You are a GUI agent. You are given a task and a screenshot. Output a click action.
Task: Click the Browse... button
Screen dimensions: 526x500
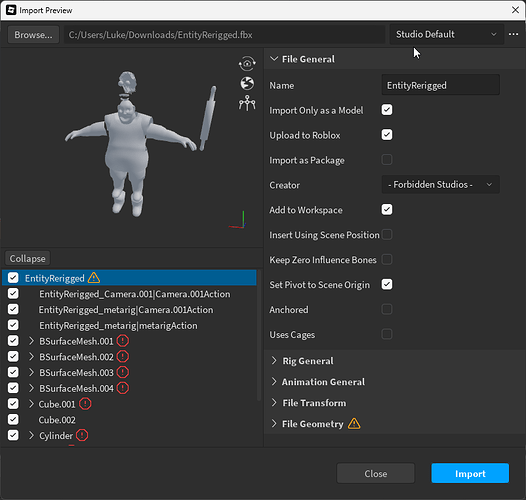33,35
